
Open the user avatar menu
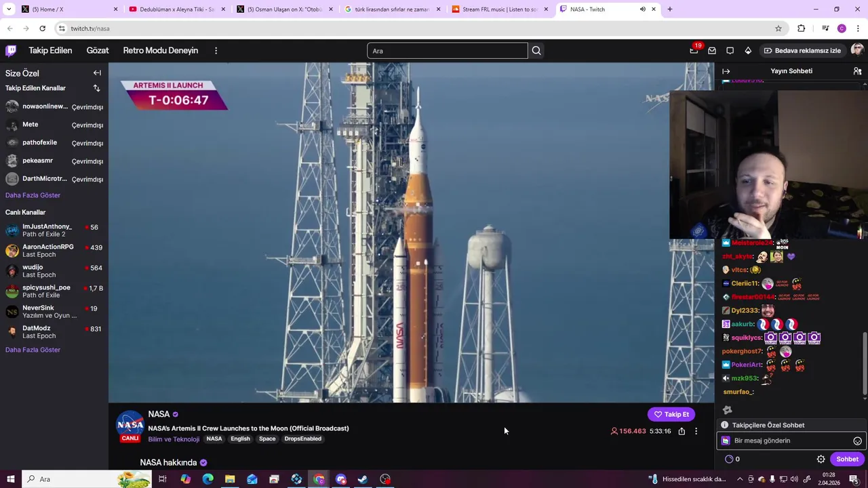pyautogui.click(x=857, y=50)
